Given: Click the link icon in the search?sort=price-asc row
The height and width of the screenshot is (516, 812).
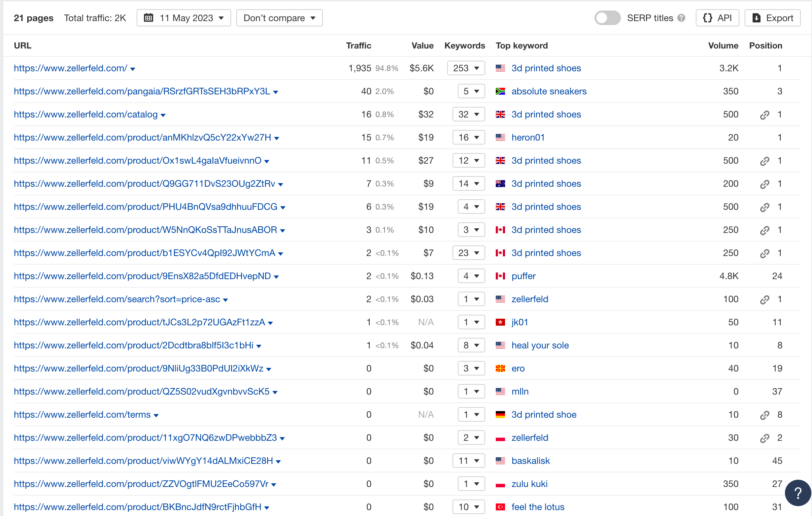Looking at the screenshot, I should click(764, 300).
